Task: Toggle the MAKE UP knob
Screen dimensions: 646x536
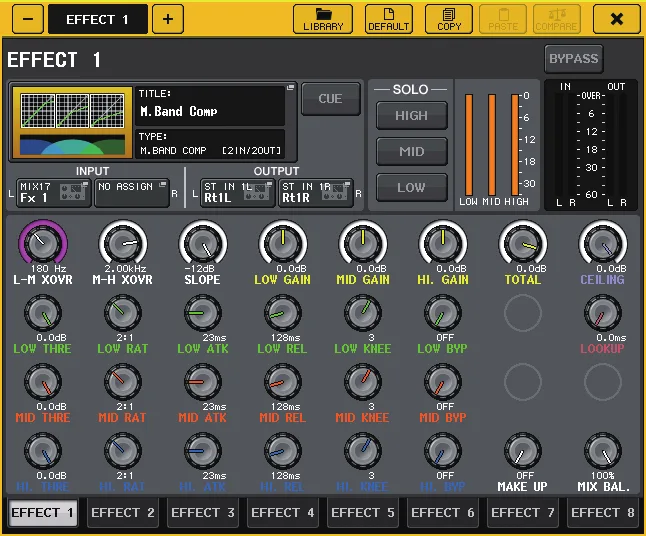Action: tap(522, 451)
